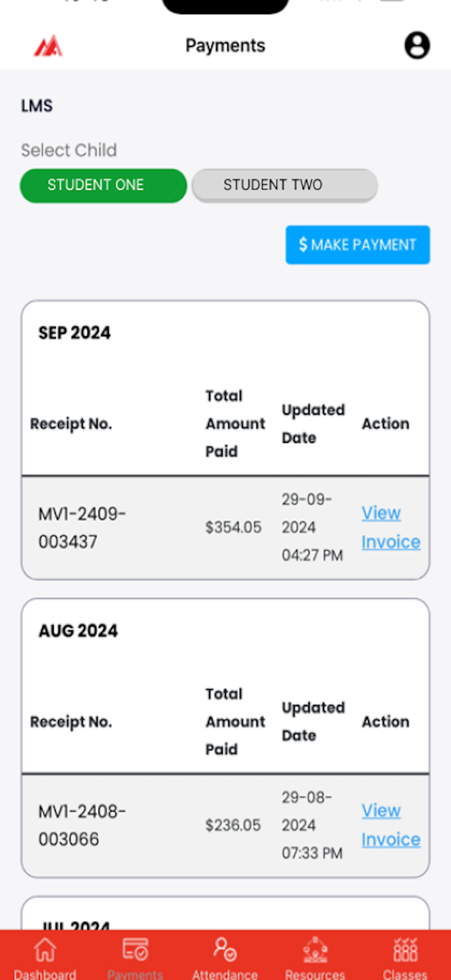451x980 pixels.
Task: Open the user profile icon
Action: click(x=417, y=45)
